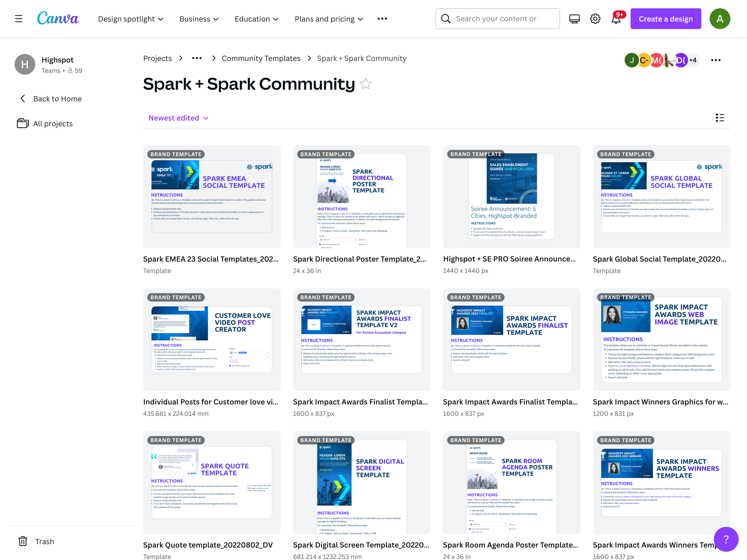Open the notifications bell
The height and width of the screenshot is (560, 747).
616,19
